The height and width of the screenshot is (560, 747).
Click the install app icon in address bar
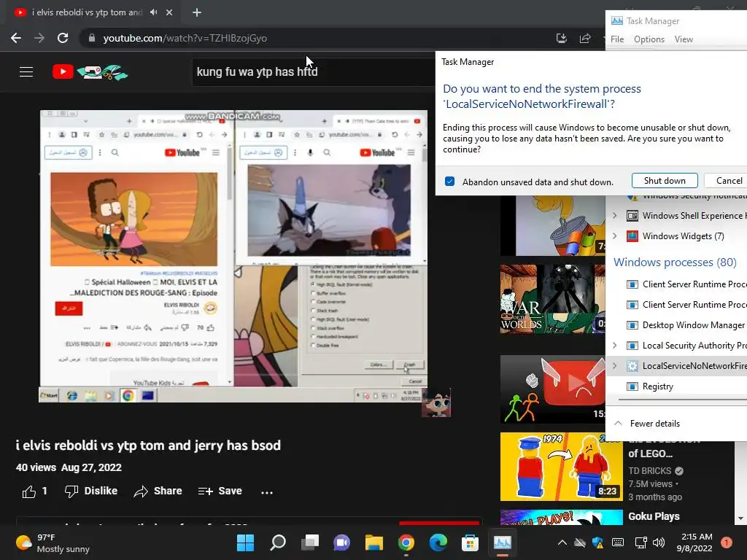562,38
